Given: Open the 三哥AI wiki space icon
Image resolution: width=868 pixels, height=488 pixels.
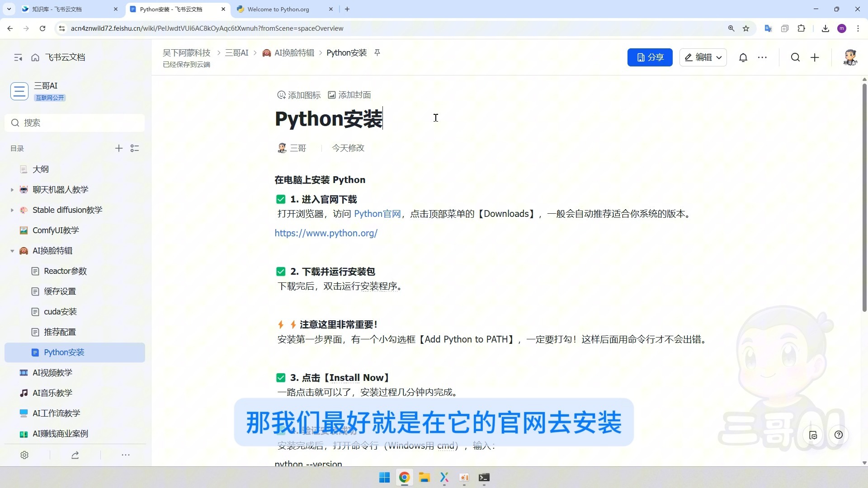Looking at the screenshot, I should [19, 91].
